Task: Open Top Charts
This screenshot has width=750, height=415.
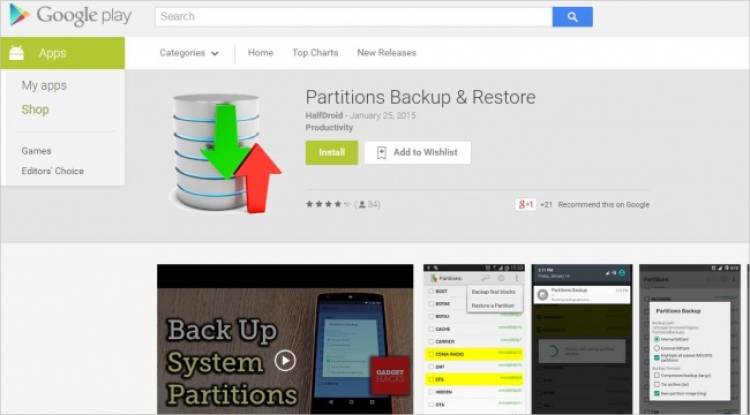Action: pos(315,53)
